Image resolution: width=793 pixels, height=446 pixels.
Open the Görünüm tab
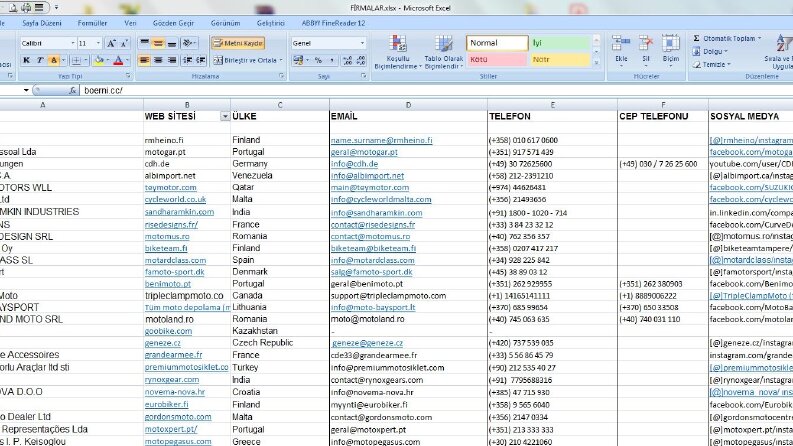coord(226,23)
